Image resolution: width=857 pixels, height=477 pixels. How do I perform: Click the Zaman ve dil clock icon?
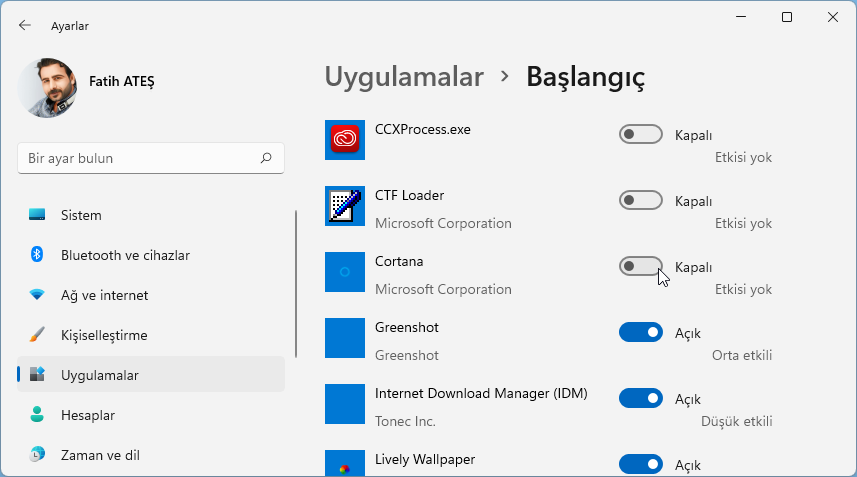(x=37, y=454)
